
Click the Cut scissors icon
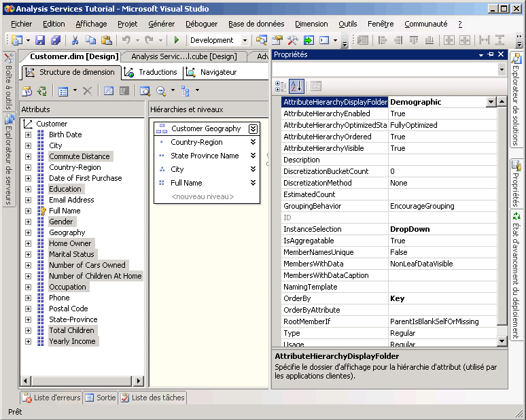pyautogui.click(x=75, y=40)
